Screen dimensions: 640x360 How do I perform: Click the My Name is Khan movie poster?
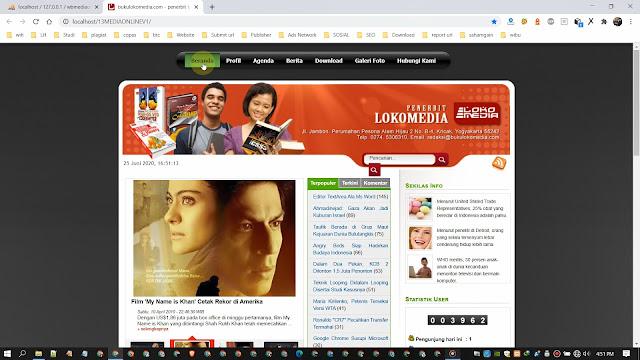pos(214,238)
